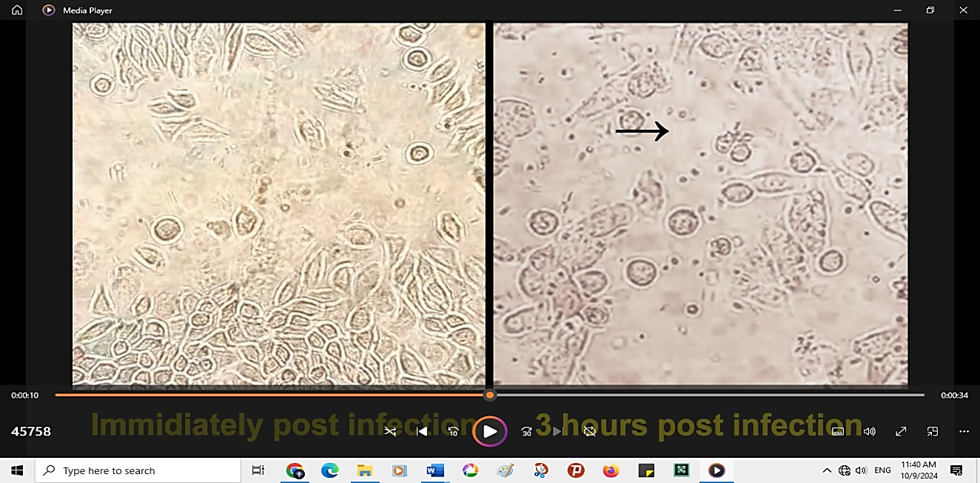
Task: Toggle shuffle mode
Action: [x=390, y=431]
